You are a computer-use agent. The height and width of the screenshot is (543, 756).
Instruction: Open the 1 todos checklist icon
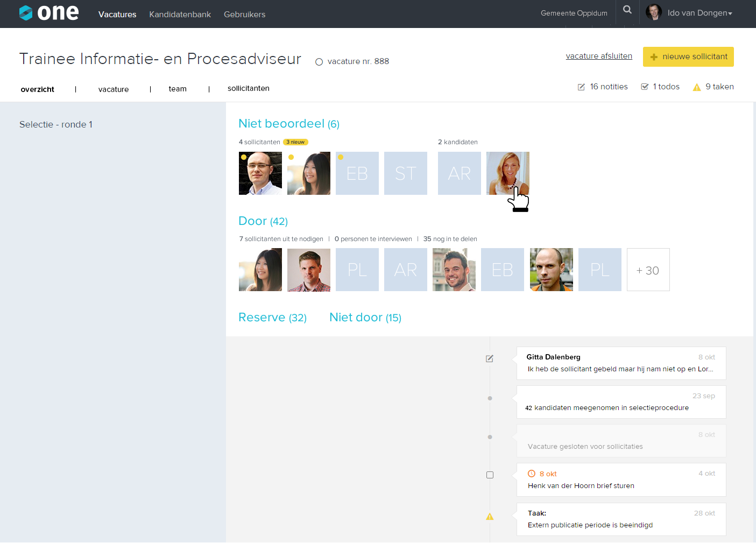[645, 87]
